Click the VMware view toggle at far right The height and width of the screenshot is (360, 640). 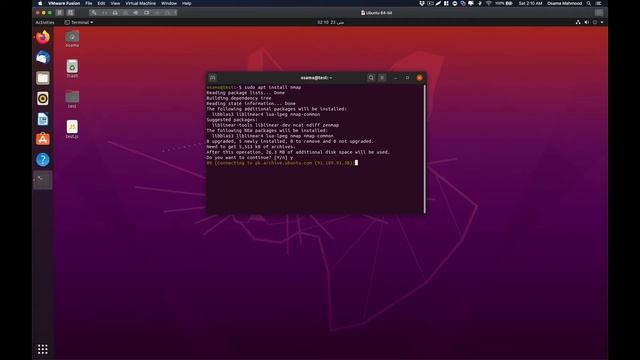599,13
